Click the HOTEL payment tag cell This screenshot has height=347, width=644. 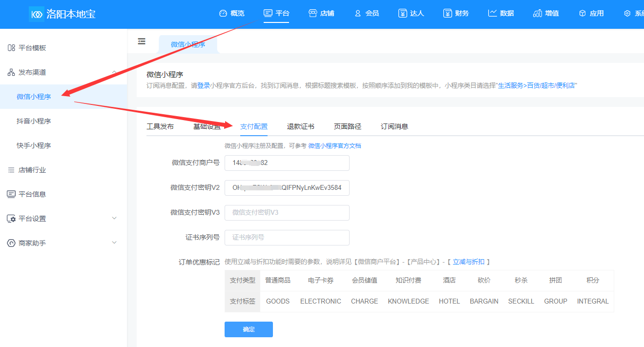[449, 301]
